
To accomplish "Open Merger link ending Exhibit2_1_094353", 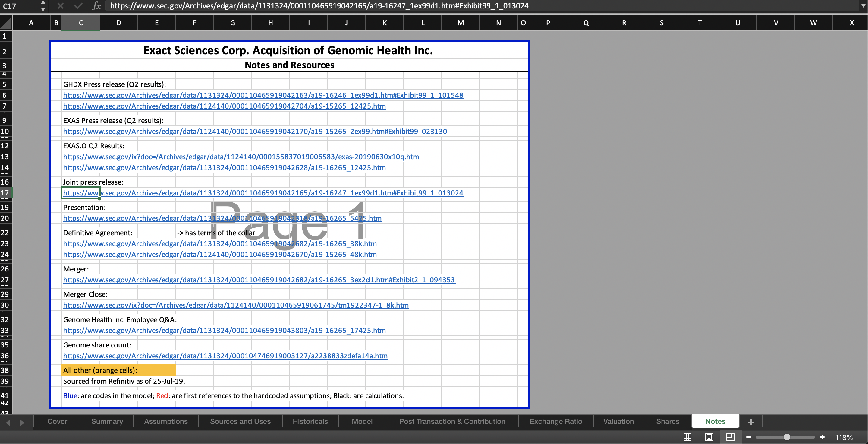I will tap(259, 280).
